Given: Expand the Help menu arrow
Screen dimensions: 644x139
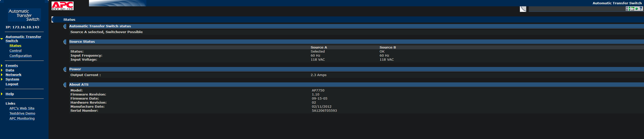Looking at the screenshot, I should [2, 94].
